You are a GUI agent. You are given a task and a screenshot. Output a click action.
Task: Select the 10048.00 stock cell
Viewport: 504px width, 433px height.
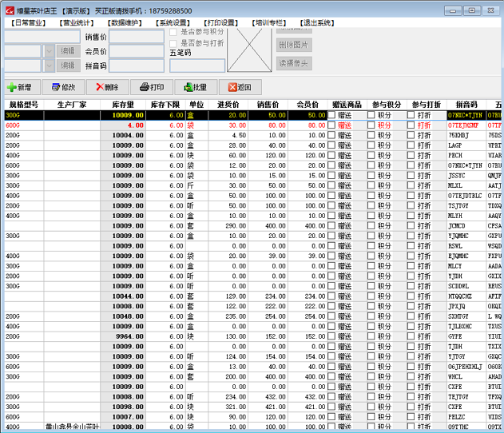pyautogui.click(x=123, y=316)
